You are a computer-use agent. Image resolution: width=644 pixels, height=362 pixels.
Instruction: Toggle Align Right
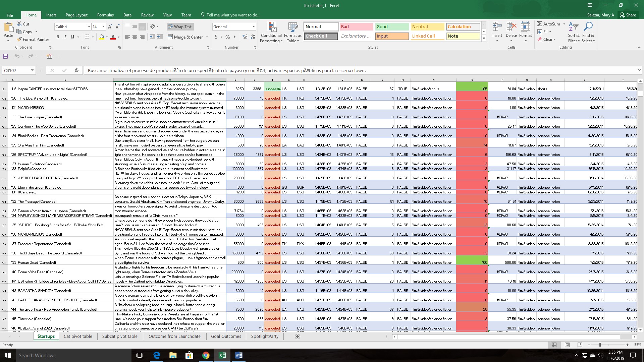click(142, 37)
